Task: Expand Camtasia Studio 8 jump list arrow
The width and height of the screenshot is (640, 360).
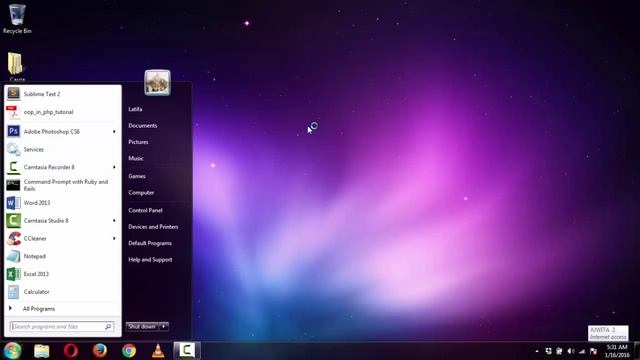Action: click(x=114, y=220)
